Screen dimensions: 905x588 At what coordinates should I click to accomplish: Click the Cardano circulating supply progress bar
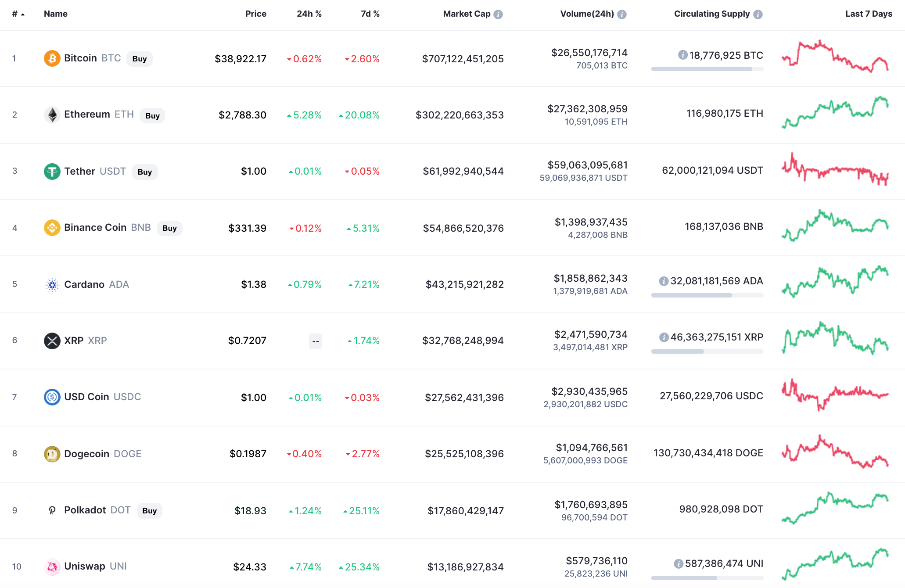[707, 295]
